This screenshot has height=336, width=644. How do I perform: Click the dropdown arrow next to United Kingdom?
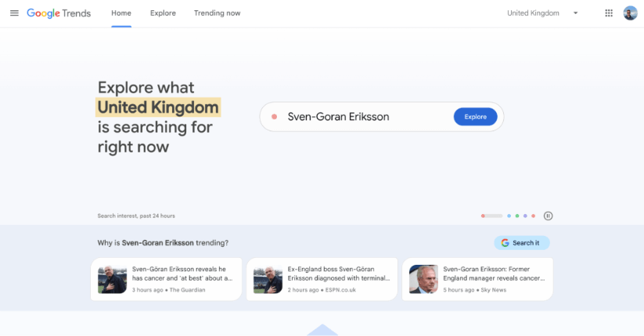tap(575, 13)
